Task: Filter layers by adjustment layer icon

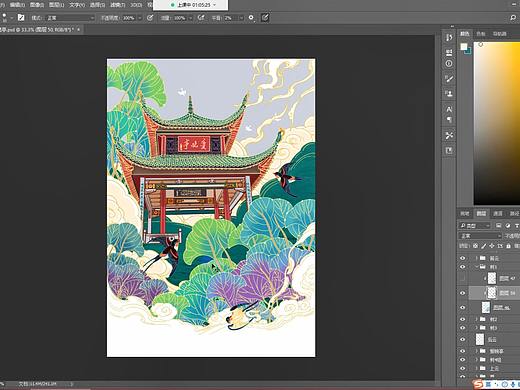Action: click(508, 226)
